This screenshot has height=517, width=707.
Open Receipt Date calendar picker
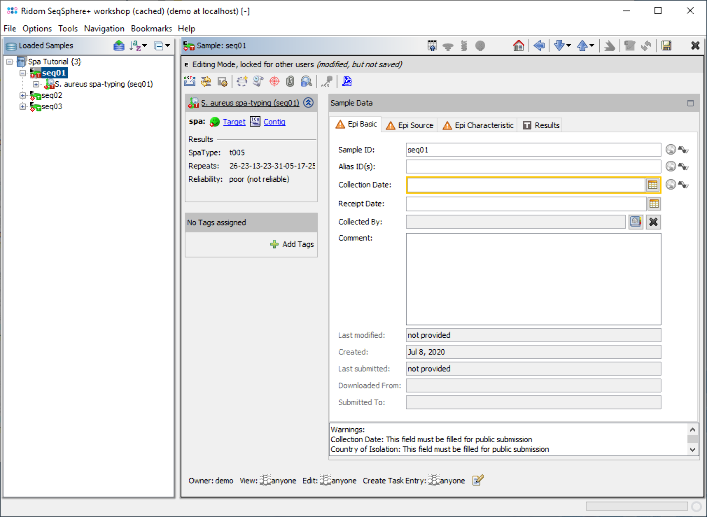pos(654,203)
